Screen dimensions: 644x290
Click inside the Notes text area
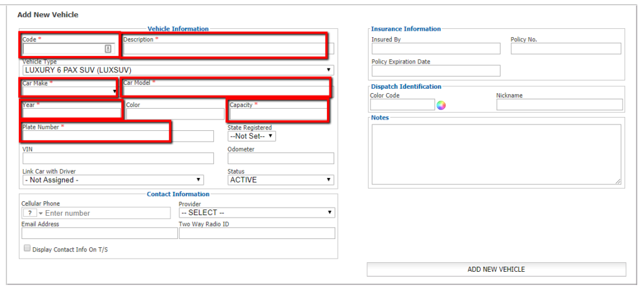pyautogui.click(x=496, y=155)
